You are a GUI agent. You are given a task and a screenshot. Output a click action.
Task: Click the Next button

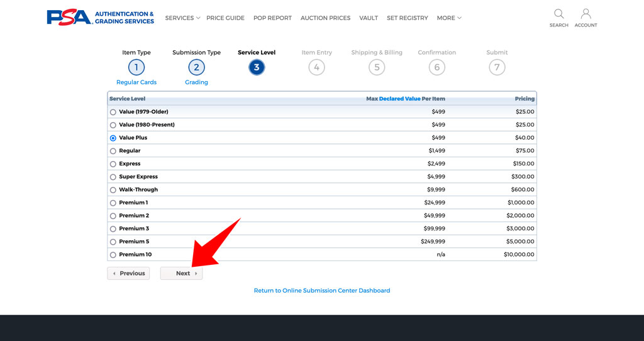click(182, 273)
